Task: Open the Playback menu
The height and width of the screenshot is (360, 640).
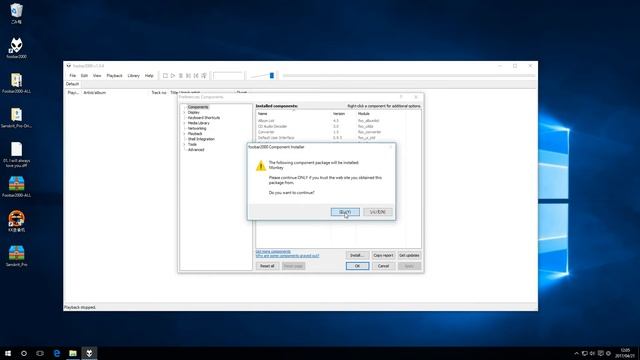Action: point(114,76)
